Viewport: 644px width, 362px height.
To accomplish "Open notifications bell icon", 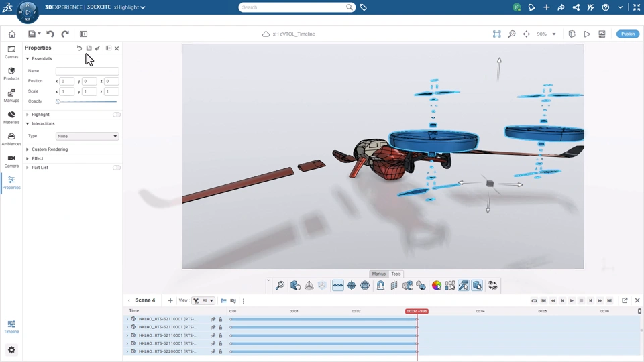I will (531, 7).
